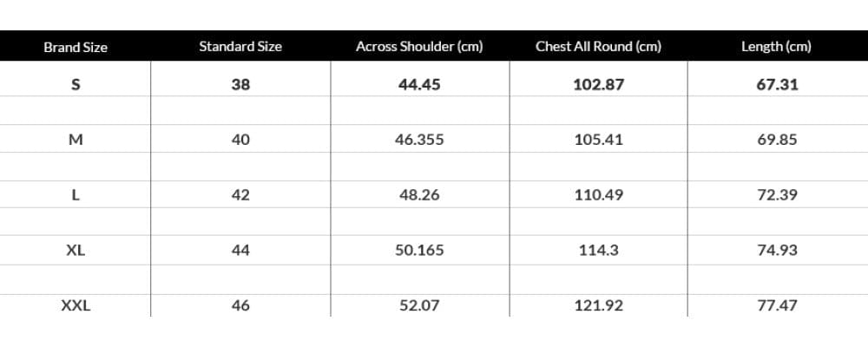Click length value 77.47

click(x=777, y=305)
